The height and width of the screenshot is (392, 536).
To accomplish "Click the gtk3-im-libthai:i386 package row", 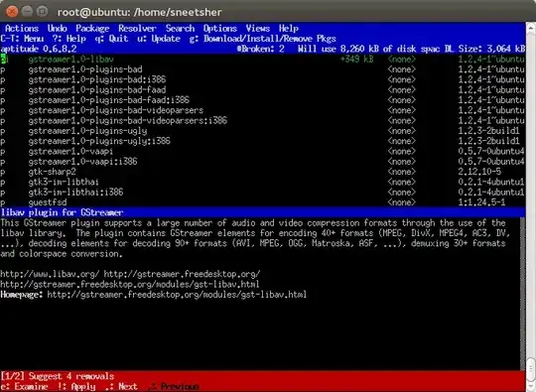I will tap(262, 193).
